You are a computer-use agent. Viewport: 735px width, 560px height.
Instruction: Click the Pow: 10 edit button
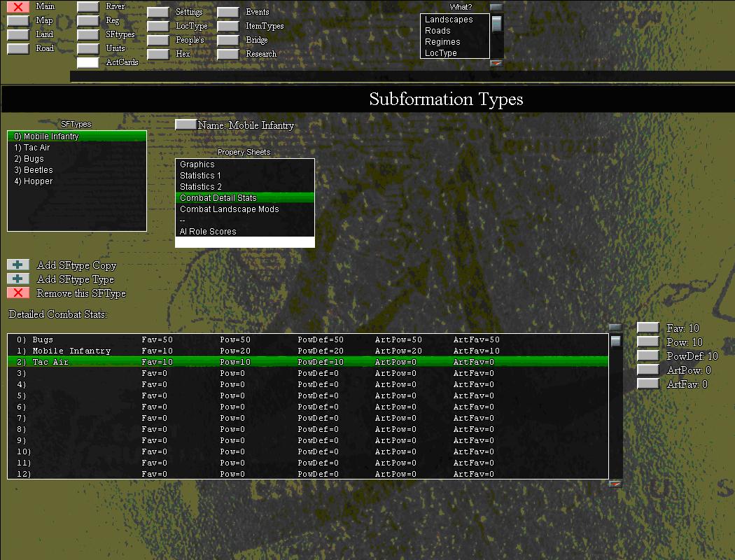tap(648, 342)
